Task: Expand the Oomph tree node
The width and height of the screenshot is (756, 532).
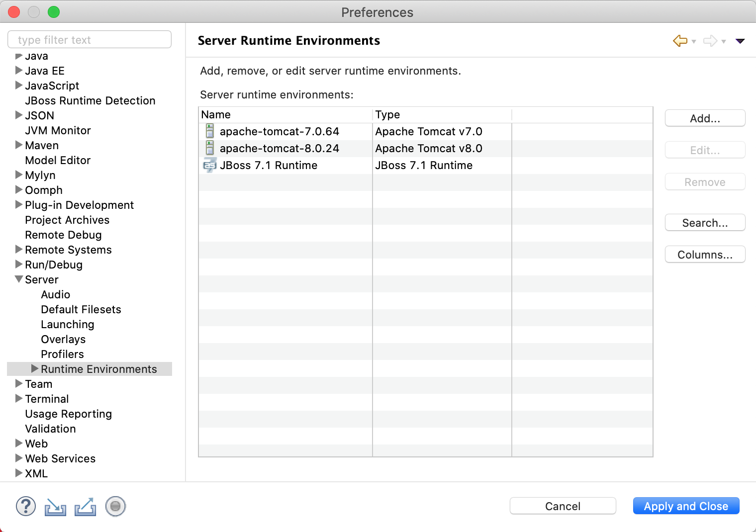Action: tap(19, 189)
